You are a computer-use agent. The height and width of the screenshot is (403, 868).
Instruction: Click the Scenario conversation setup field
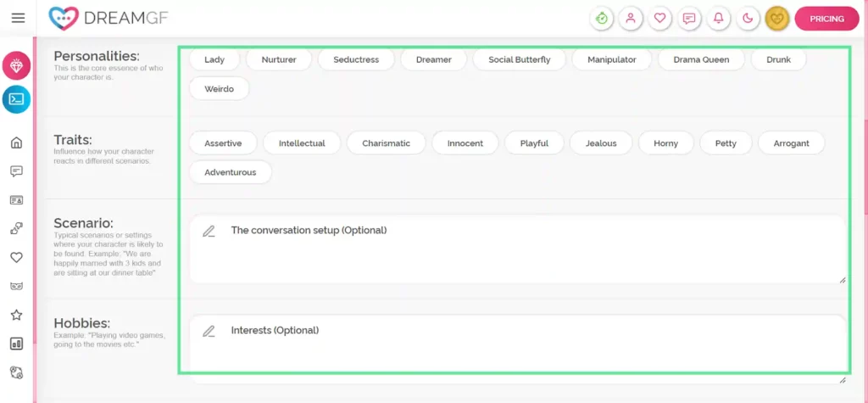(x=517, y=249)
